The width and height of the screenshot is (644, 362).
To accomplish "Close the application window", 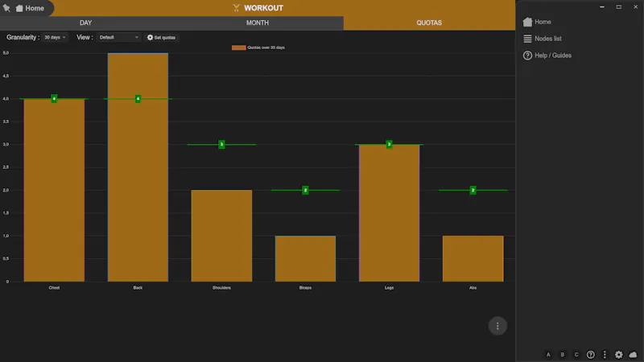I will point(636,7).
